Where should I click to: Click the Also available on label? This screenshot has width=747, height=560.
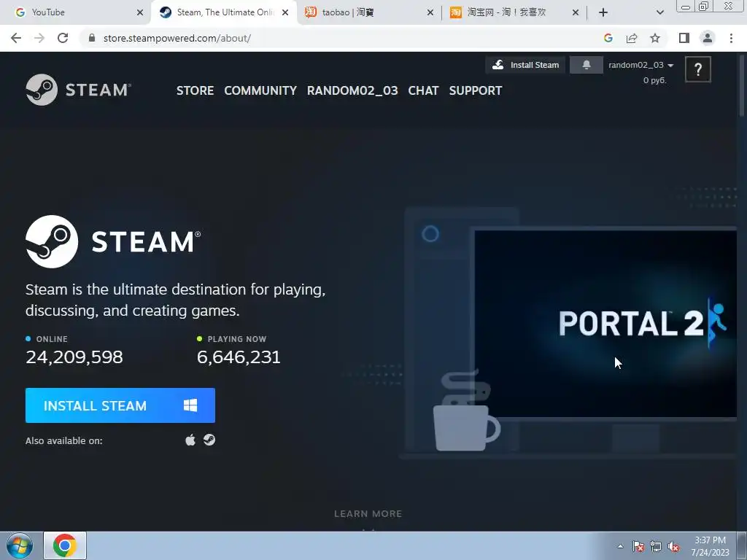tap(64, 440)
